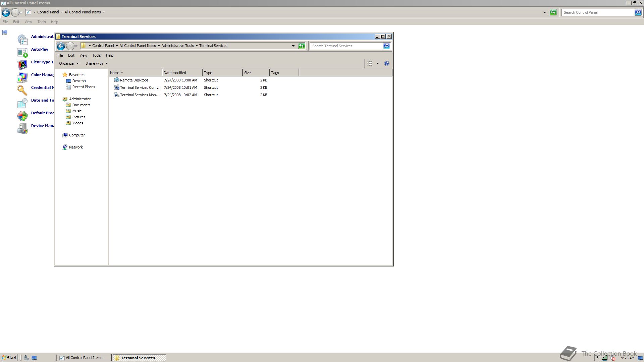The image size is (644, 362).
Task: Click refresh icon in Terminal Services address bar
Action: pyautogui.click(x=302, y=46)
